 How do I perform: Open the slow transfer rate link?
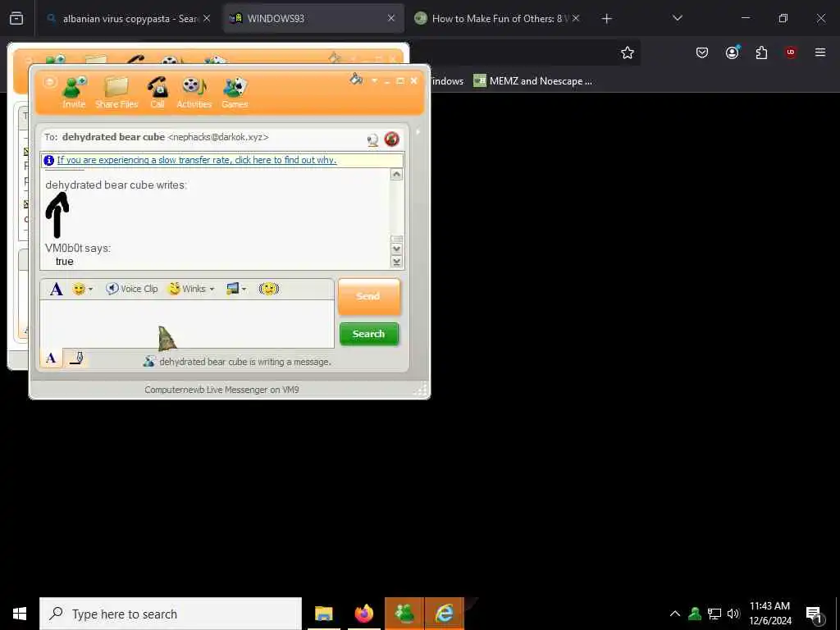197,160
